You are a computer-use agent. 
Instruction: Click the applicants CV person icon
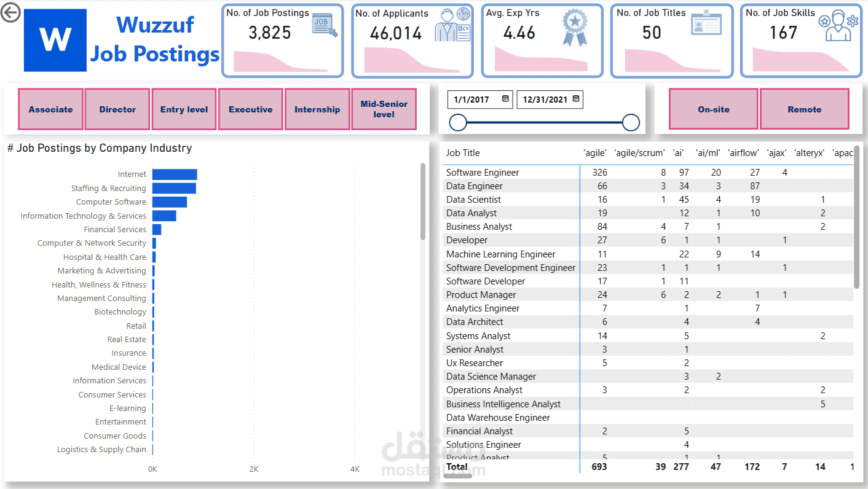452,25
